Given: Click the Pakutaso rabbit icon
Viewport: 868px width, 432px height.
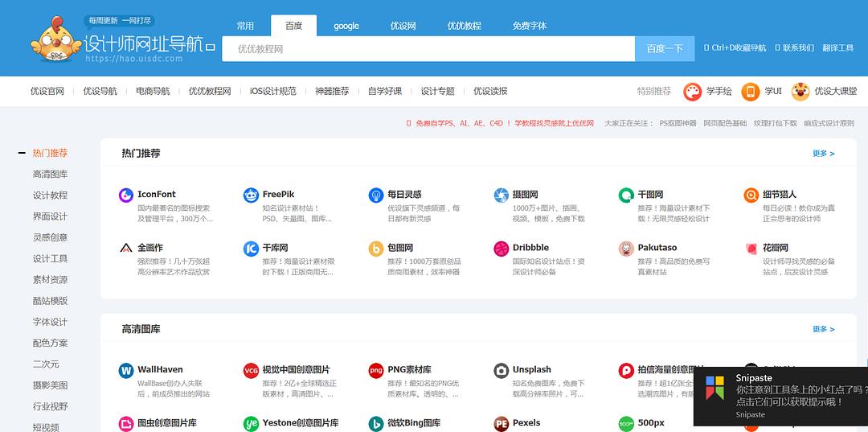Looking at the screenshot, I should [626, 248].
